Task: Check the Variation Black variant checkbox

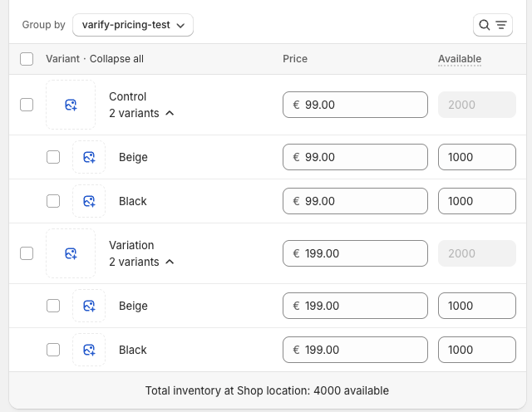Action: tap(53, 350)
